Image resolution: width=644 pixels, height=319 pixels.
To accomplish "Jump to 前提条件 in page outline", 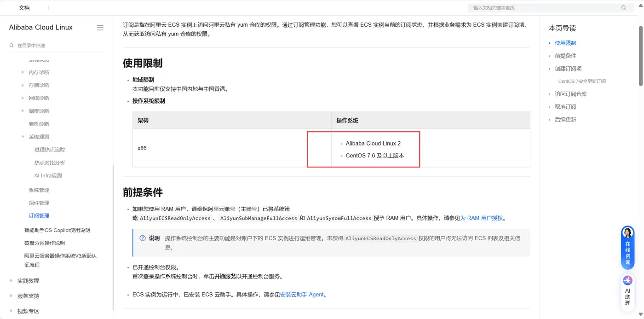I will click(565, 56).
